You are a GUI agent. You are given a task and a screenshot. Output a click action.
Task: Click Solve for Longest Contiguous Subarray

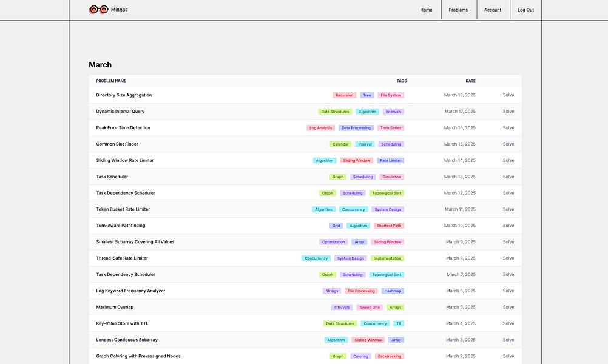(508, 340)
